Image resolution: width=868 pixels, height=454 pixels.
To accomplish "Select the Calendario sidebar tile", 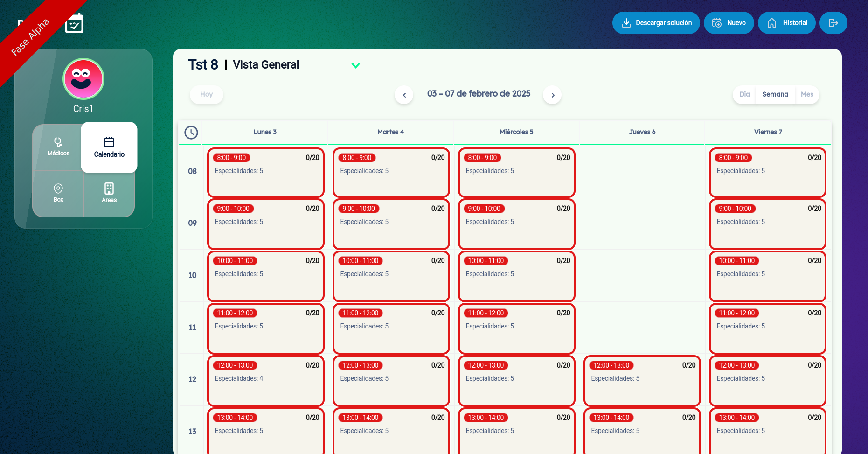I will 109,147.
